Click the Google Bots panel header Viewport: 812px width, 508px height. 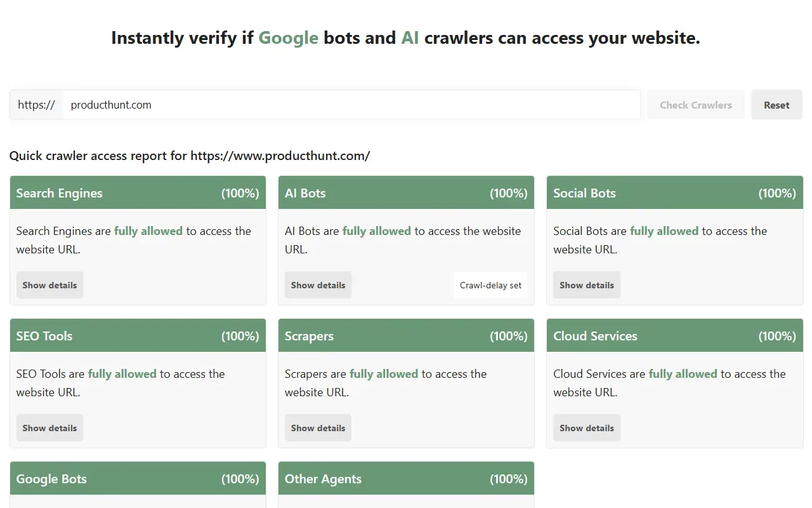click(138, 478)
